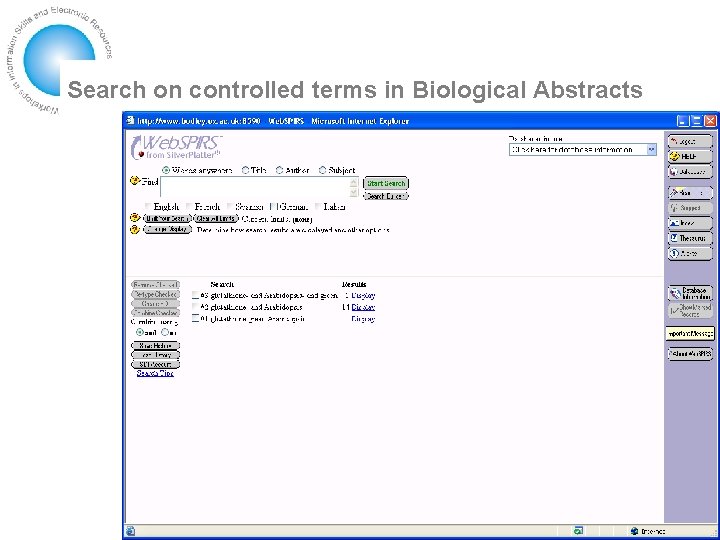Click the help icon beside Find
Viewport: 720px width, 540px height.
coord(135,180)
